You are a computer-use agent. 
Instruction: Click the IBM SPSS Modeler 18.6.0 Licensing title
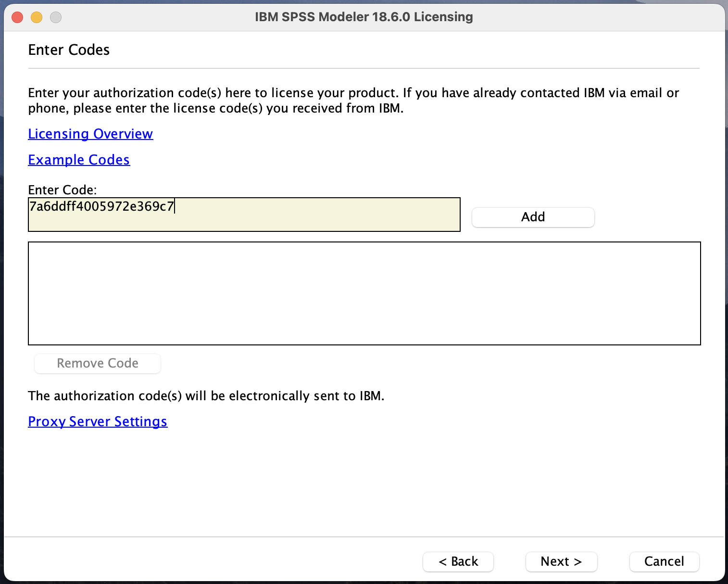click(364, 17)
